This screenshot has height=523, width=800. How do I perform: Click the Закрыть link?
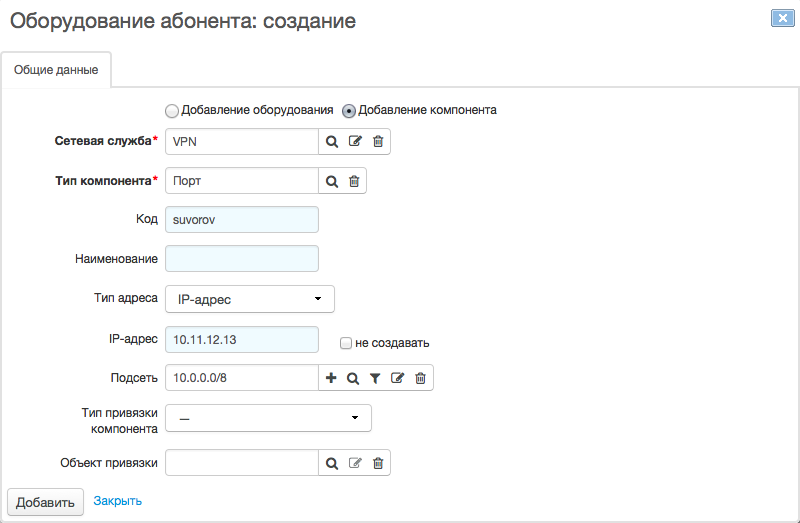tap(117, 501)
